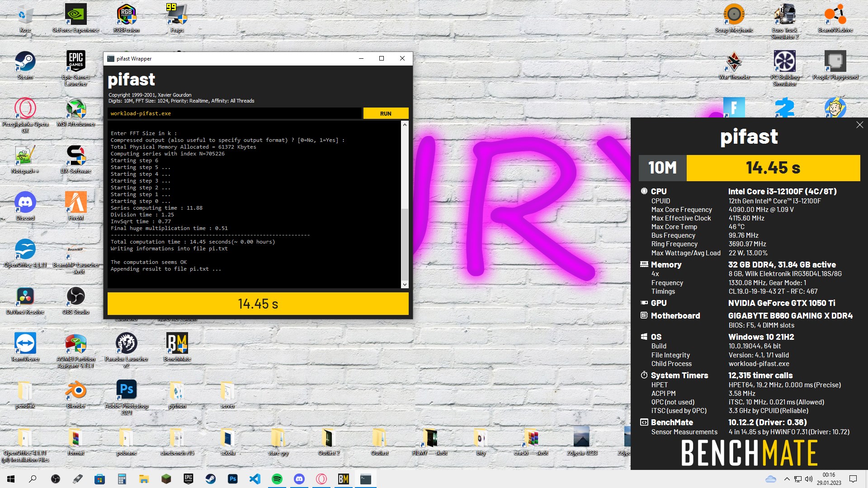Image resolution: width=868 pixels, height=488 pixels.
Task: Launch Scrap Mechanic from the desktop
Action: point(734,19)
